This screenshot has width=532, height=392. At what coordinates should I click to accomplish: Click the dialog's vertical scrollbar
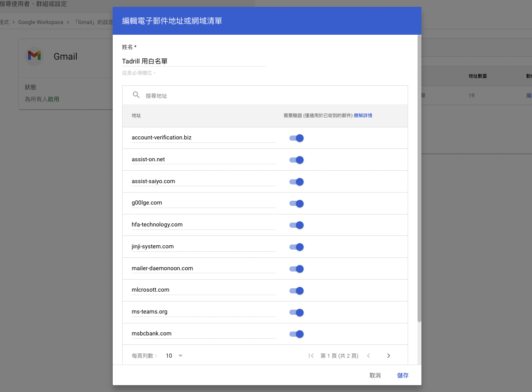click(x=419, y=178)
